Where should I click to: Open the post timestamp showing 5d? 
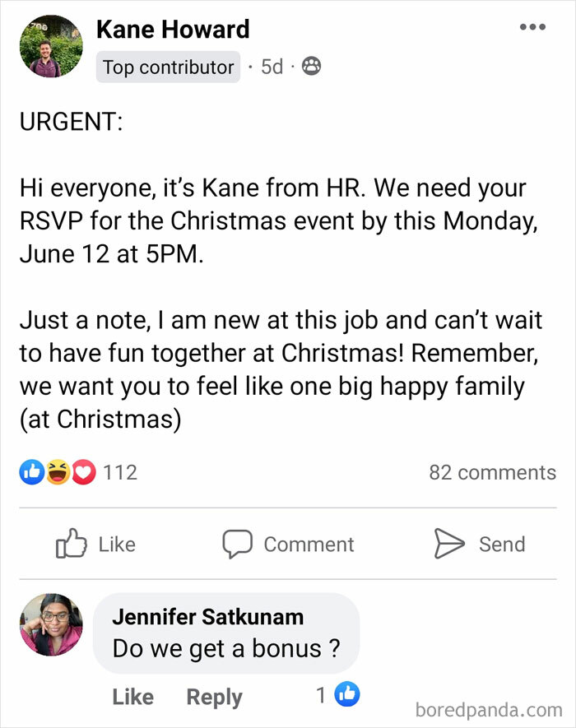272,67
